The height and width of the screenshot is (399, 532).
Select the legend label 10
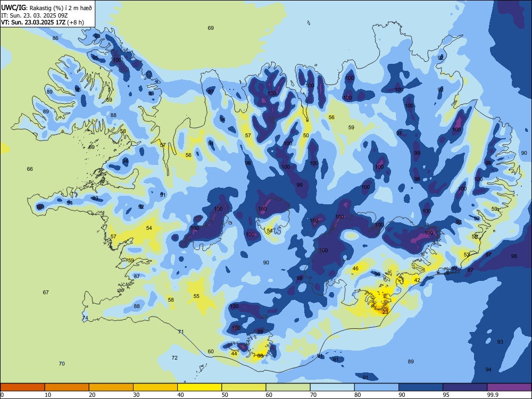[48, 395]
